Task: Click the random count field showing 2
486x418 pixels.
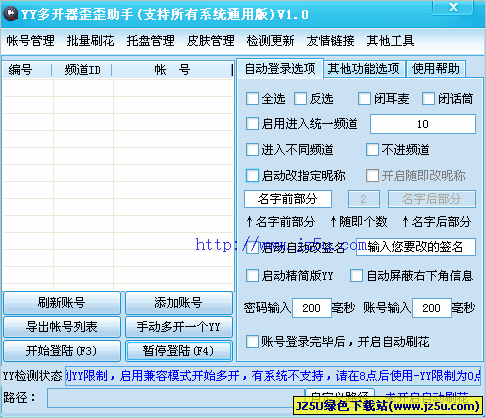Action: [x=364, y=199]
